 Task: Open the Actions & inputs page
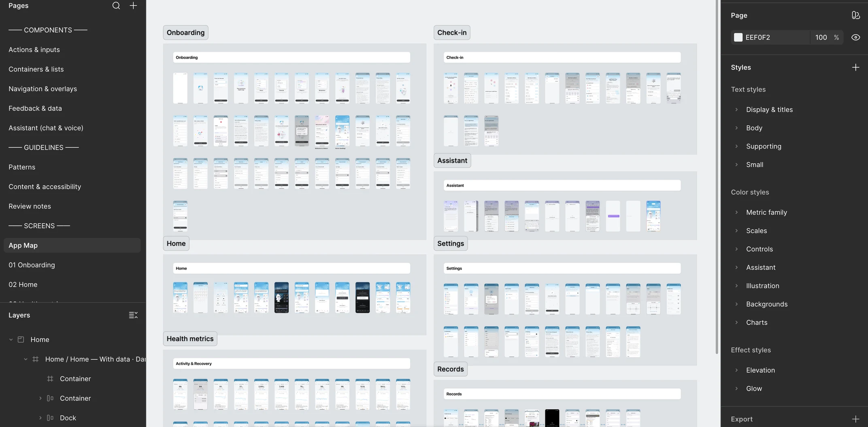click(72, 49)
